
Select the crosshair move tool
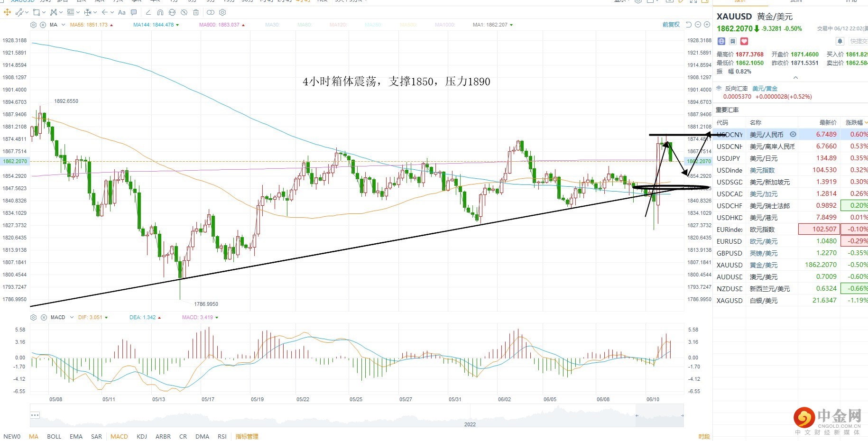pyautogui.click(x=7, y=12)
